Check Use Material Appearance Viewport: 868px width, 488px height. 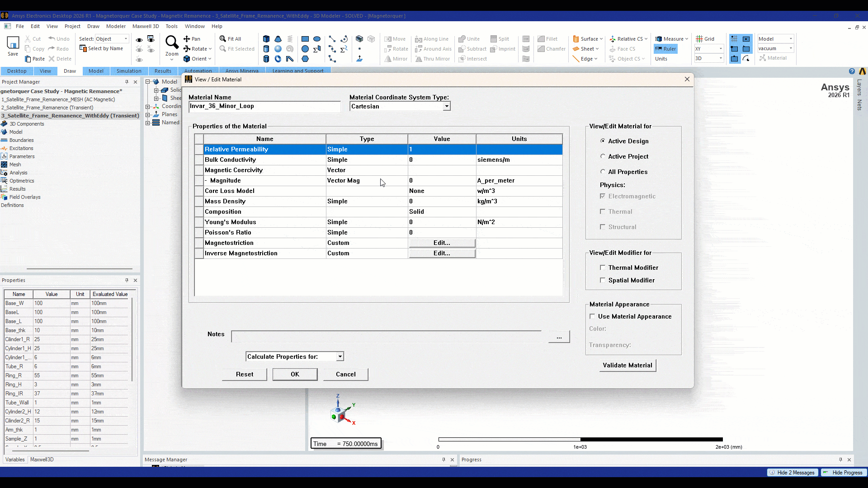[x=592, y=316]
